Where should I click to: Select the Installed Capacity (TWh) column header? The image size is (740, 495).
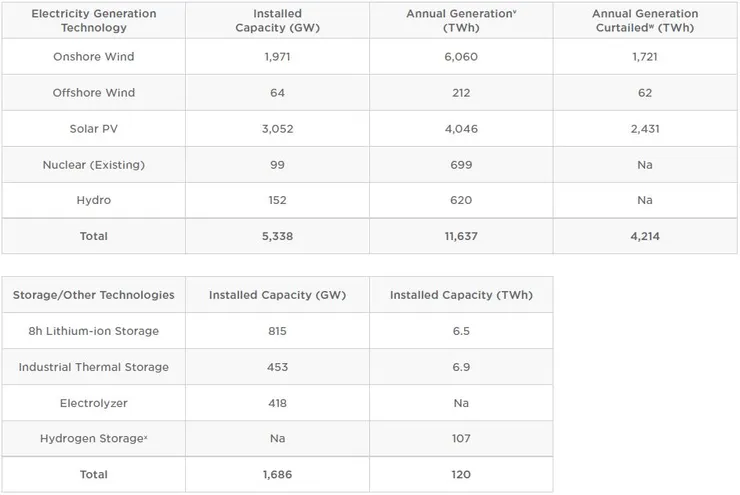[461, 295]
